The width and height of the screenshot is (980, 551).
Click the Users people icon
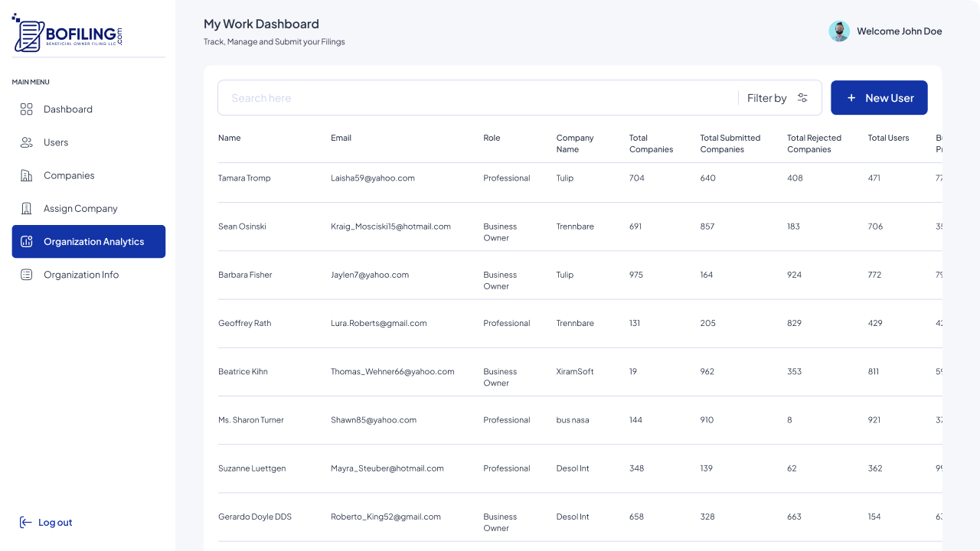click(26, 142)
